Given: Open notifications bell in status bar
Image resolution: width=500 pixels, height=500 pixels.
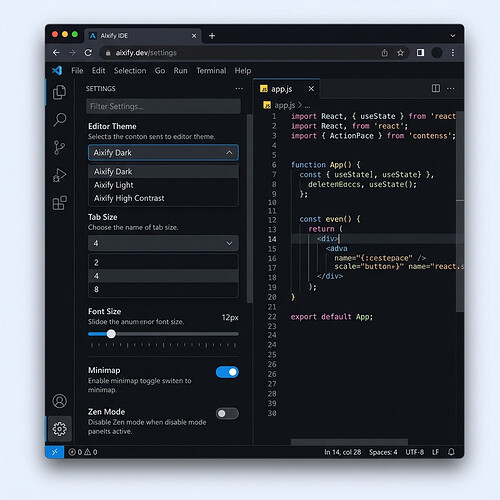Looking at the screenshot, I should tap(451, 452).
